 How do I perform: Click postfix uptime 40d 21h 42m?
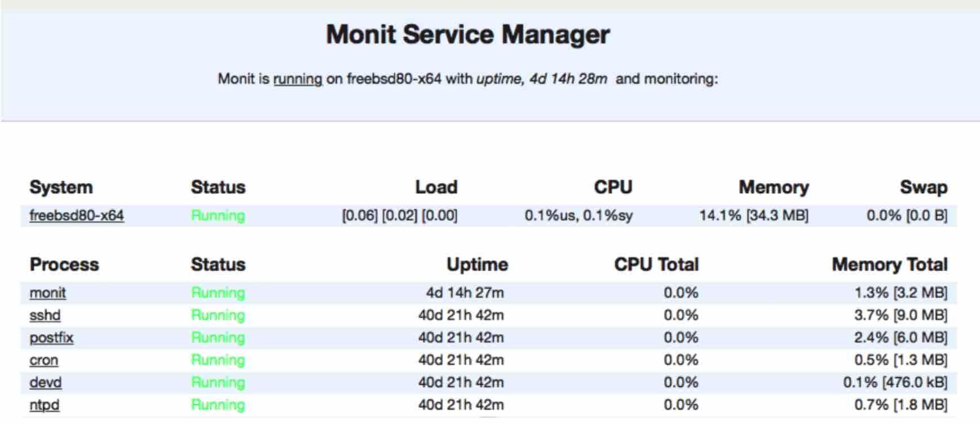[461, 338]
